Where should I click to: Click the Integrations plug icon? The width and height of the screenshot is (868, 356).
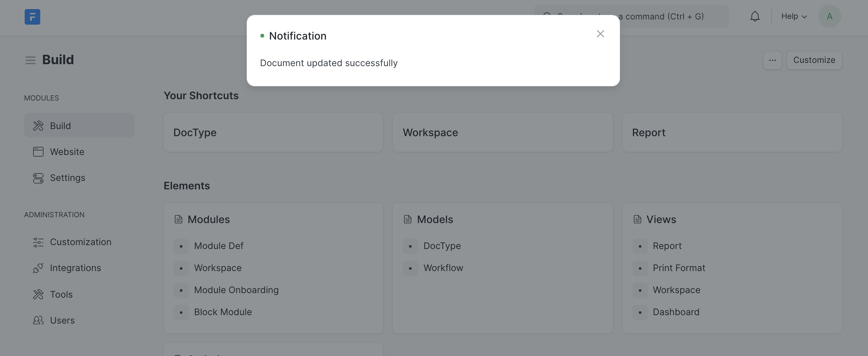click(38, 268)
